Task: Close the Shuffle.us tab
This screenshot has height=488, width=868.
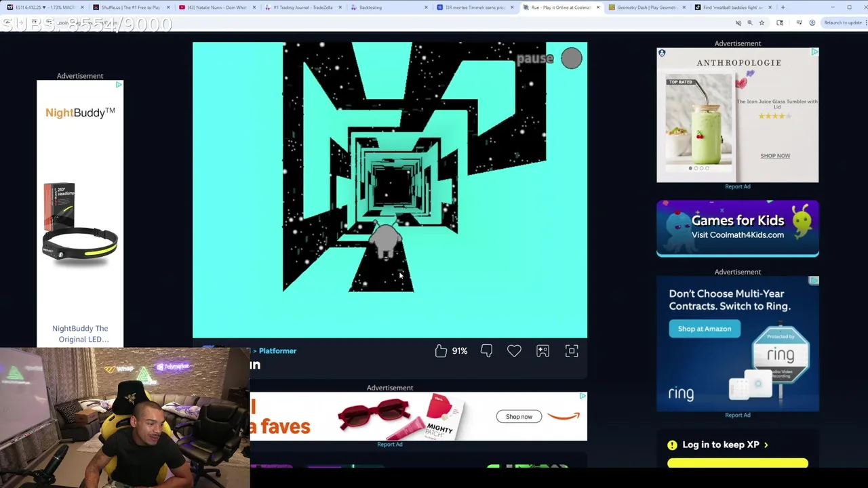Action: (168, 7)
